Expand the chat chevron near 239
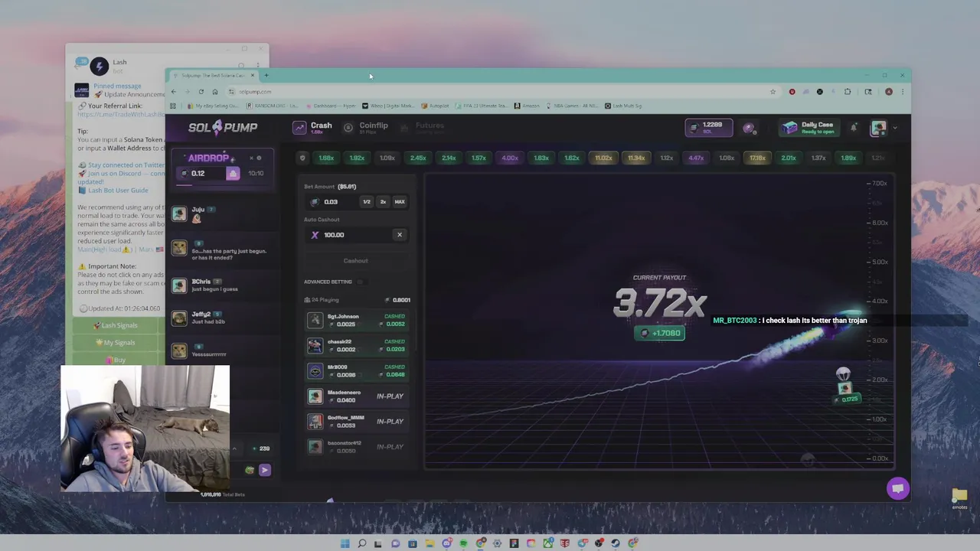This screenshot has width=980, height=551. click(234, 448)
